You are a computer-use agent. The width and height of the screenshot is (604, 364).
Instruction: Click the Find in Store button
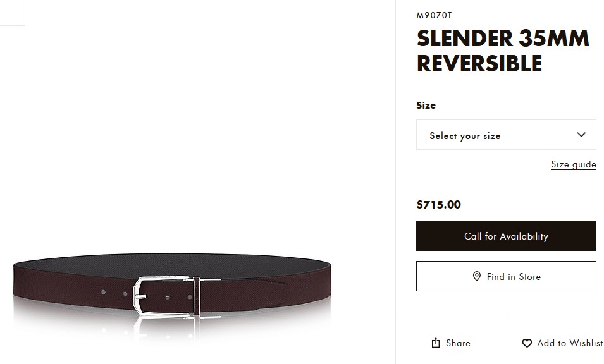506,276
